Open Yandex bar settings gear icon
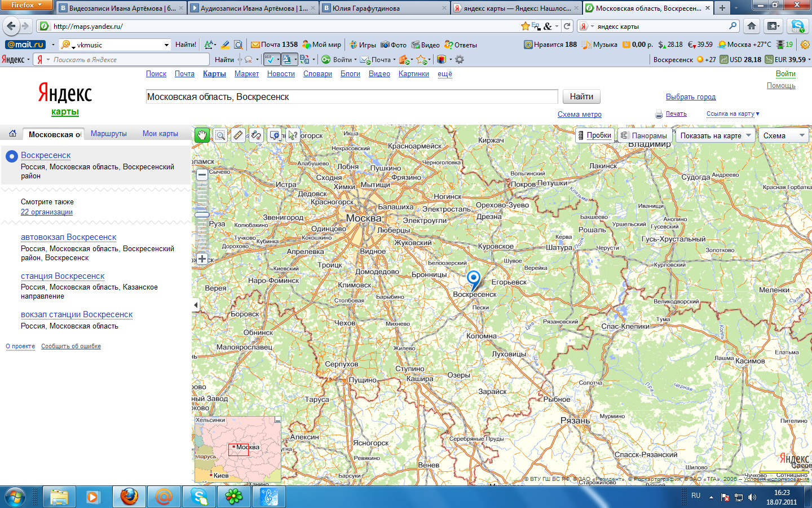 tap(460, 59)
